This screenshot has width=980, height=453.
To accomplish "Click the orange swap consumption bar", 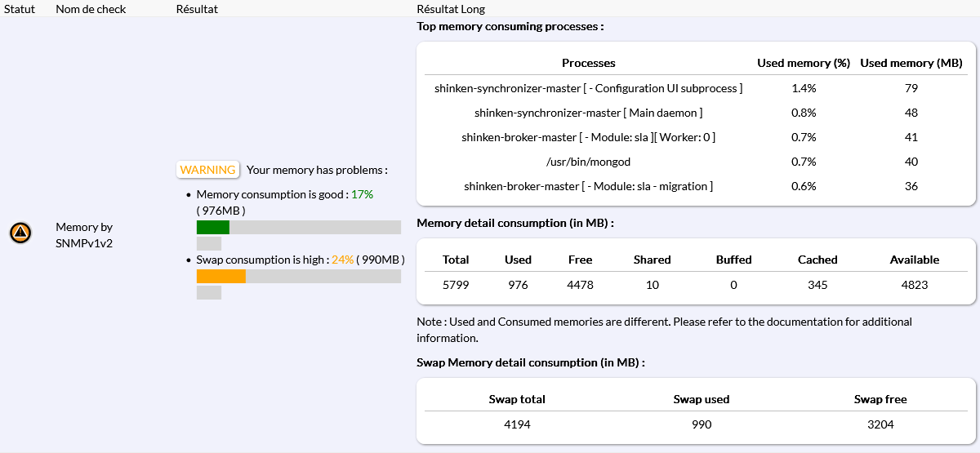I will tap(221, 277).
